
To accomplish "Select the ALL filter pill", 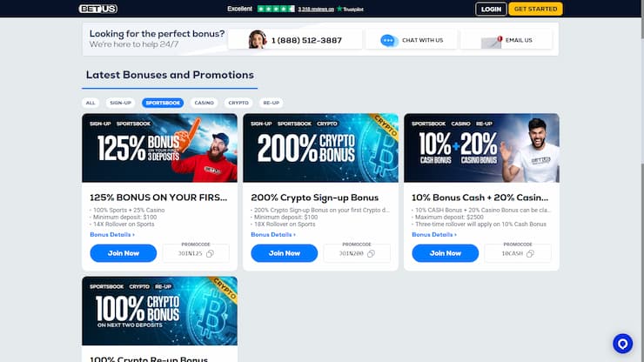I will click(91, 103).
